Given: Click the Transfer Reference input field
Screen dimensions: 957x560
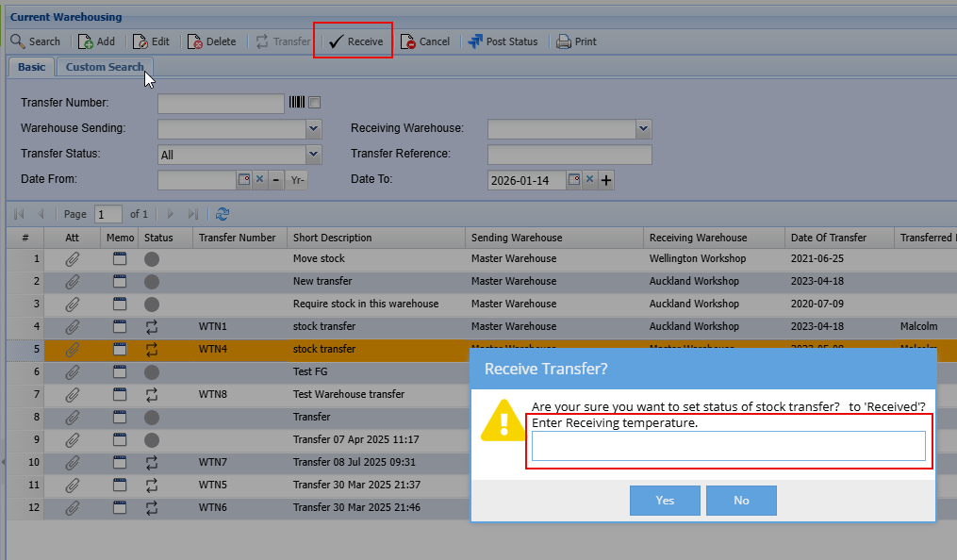Looking at the screenshot, I should 569,155.
